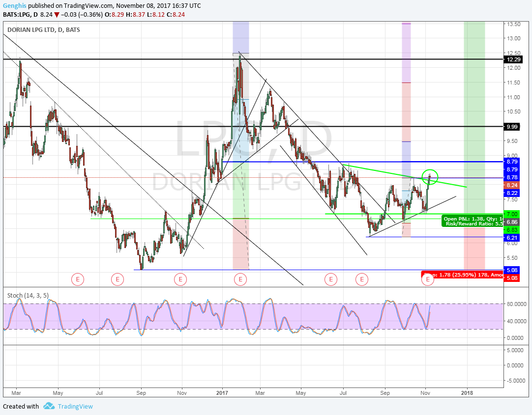Open the Genghis author profile link
Screen dimensions: 532x415
(x=14, y=6)
